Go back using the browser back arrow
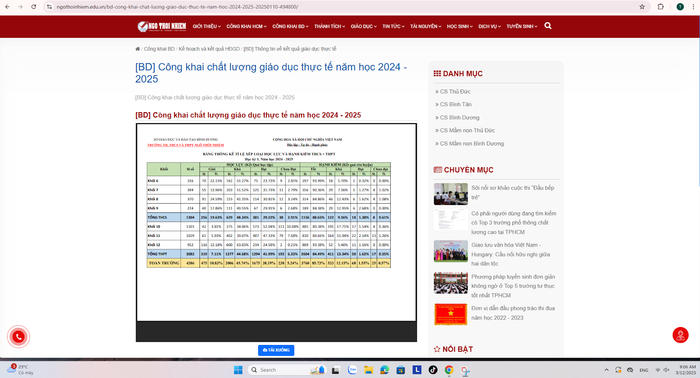Viewport: 700px width, 378px height. coord(7,7)
